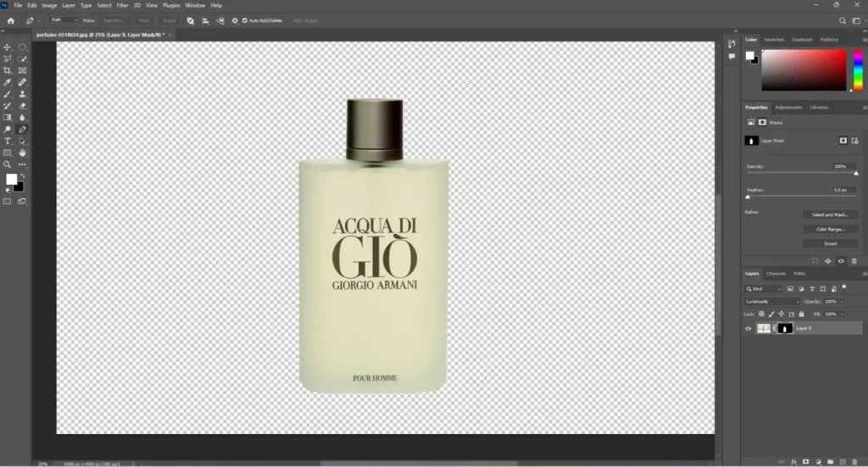The height and width of the screenshot is (467, 868).
Task: Toggle lock all on the layer
Action: point(801,314)
